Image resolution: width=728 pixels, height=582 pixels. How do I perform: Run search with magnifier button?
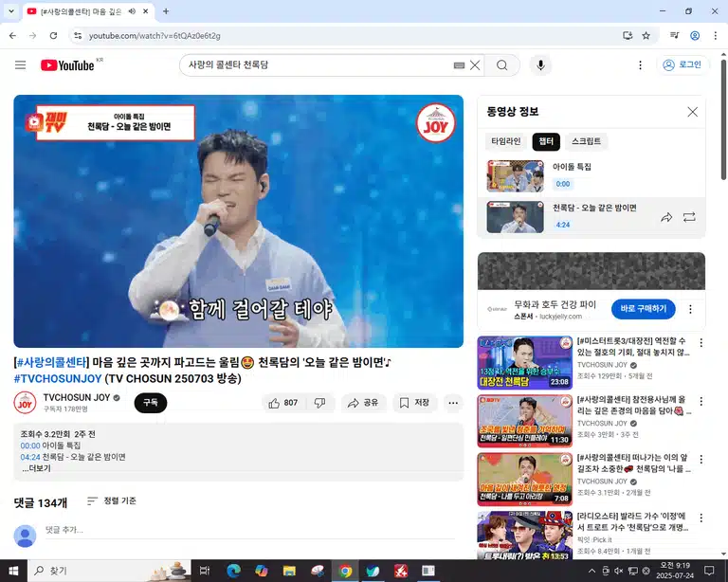(501, 65)
